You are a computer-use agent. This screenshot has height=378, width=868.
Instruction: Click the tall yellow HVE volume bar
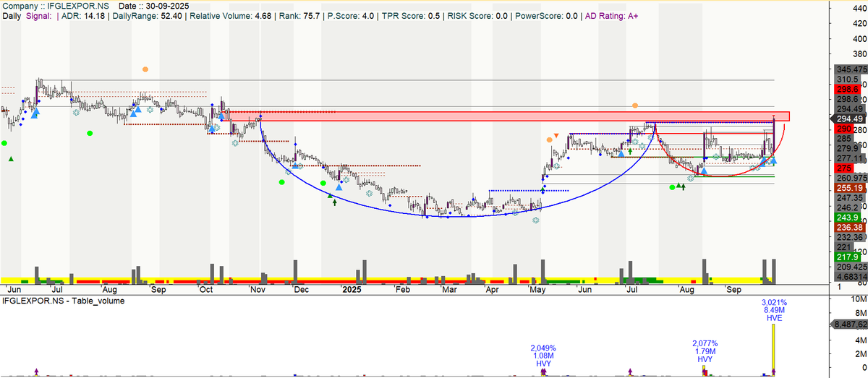773,349
